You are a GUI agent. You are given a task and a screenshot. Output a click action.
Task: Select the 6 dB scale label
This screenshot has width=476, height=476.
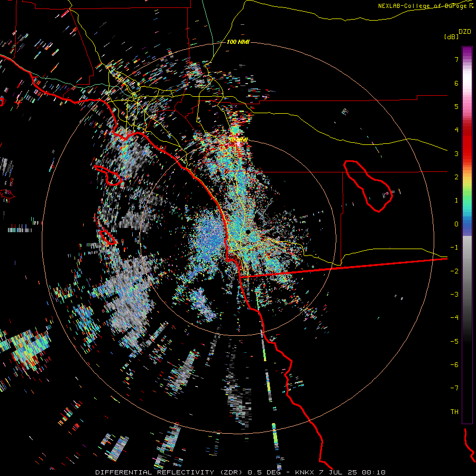click(x=456, y=83)
